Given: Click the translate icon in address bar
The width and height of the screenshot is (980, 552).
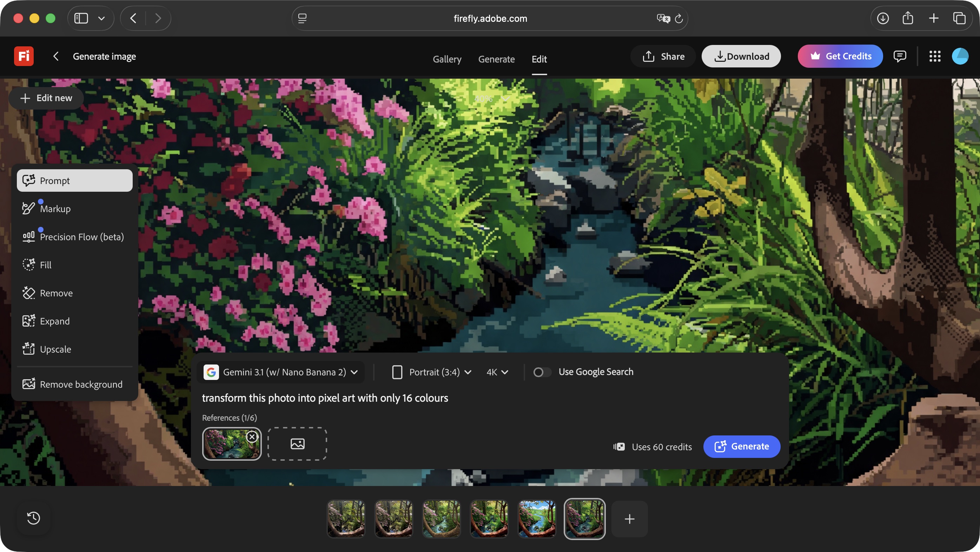Looking at the screenshot, I should pyautogui.click(x=663, y=18).
